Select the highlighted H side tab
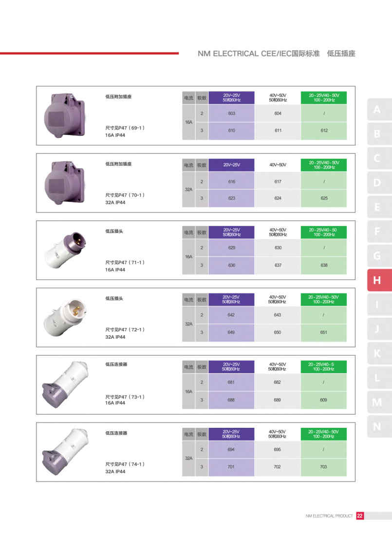Image resolution: width=392 pixels, height=536 pixels. coord(377,280)
